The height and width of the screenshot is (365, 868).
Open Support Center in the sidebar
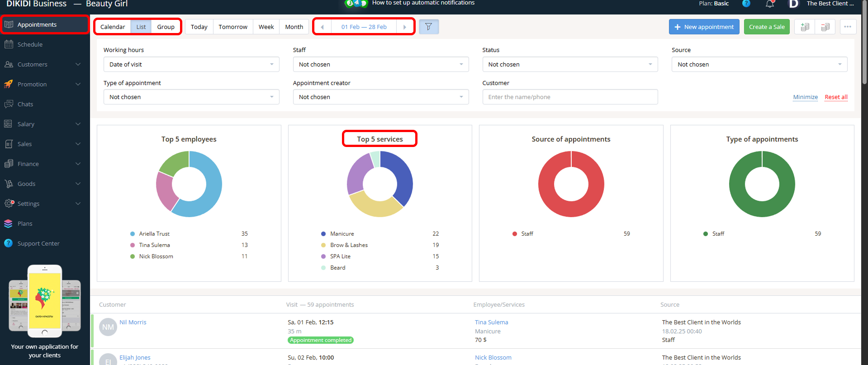pos(38,243)
